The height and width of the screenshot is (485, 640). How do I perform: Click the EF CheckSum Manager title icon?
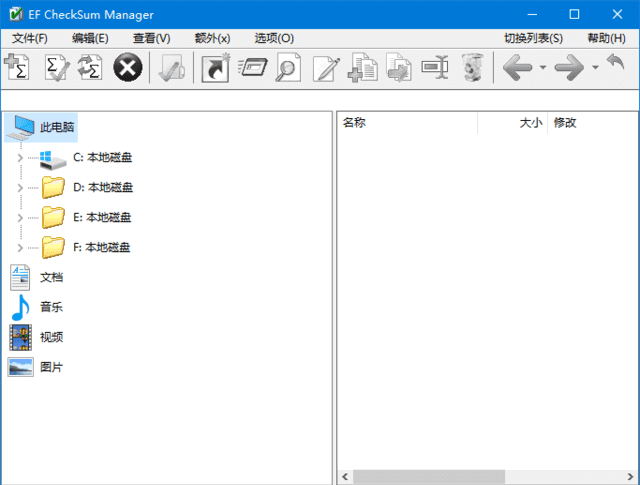(x=16, y=14)
